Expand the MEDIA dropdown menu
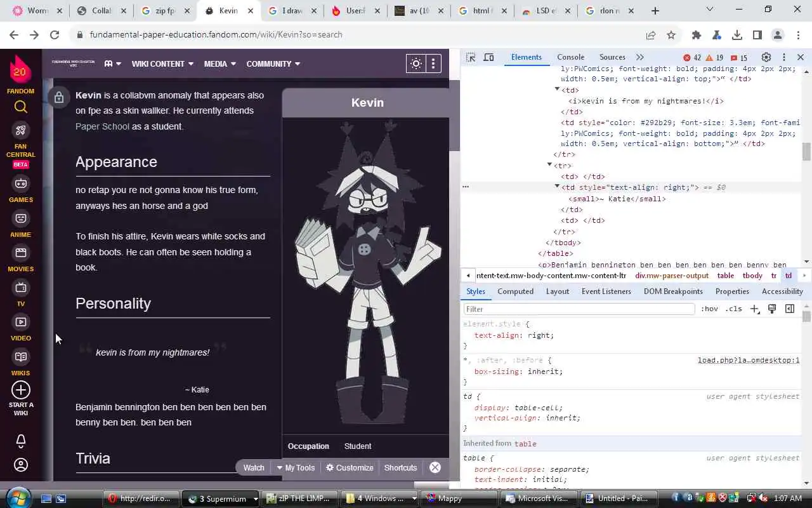The image size is (812, 508). [219, 63]
